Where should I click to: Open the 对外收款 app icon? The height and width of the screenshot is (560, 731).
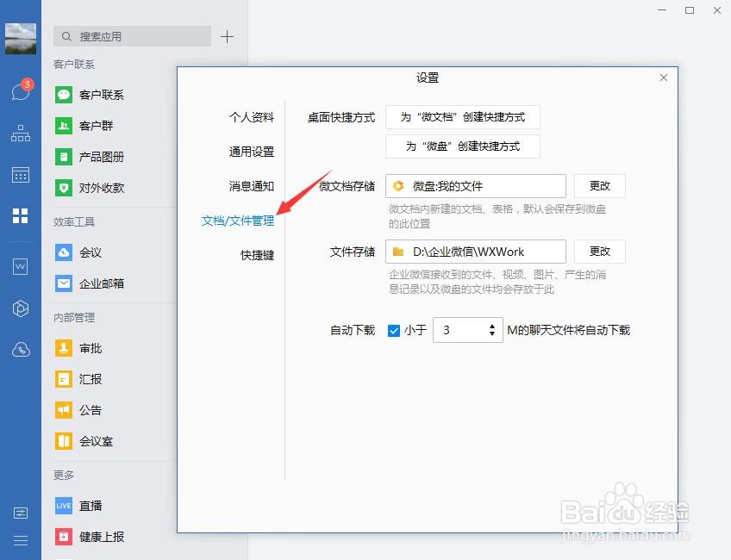pos(64,188)
